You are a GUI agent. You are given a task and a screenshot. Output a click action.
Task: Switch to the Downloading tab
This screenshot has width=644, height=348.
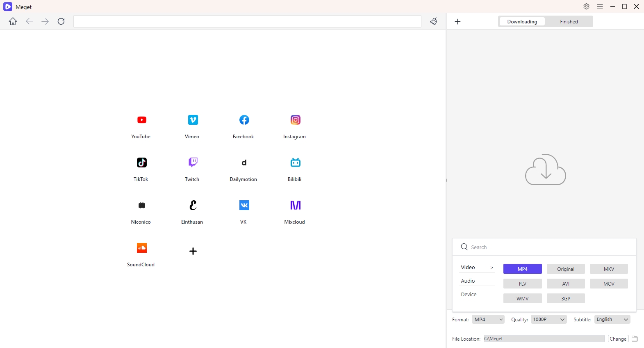(522, 21)
